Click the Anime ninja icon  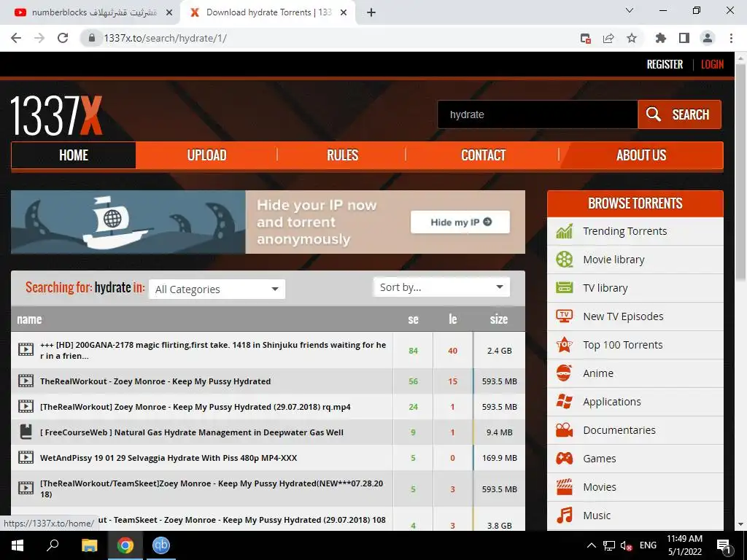565,373
